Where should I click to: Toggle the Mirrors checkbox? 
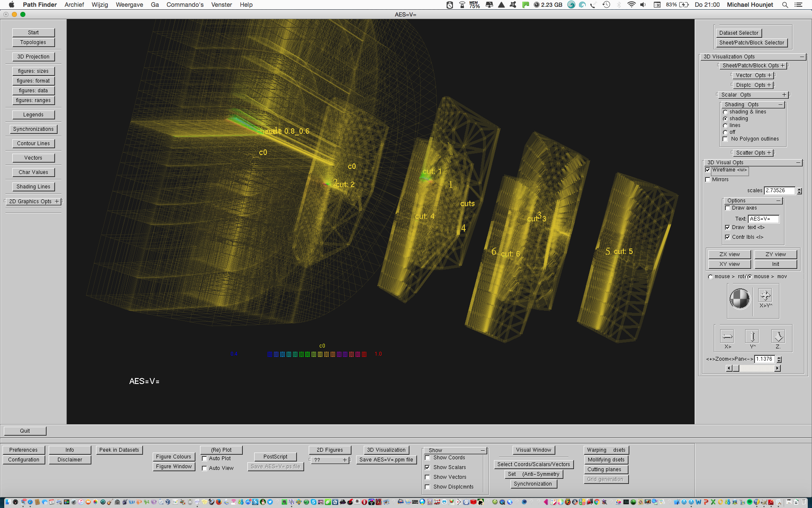coord(708,179)
